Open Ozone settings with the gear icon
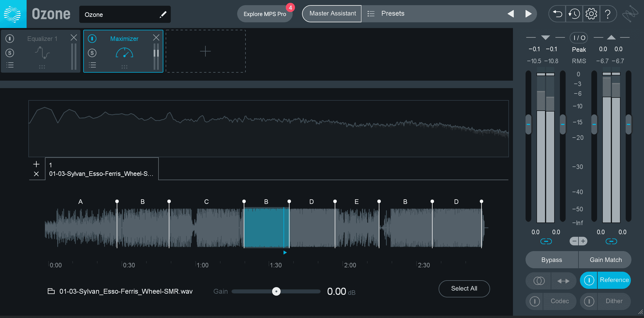The height and width of the screenshot is (318, 644). coord(591,14)
